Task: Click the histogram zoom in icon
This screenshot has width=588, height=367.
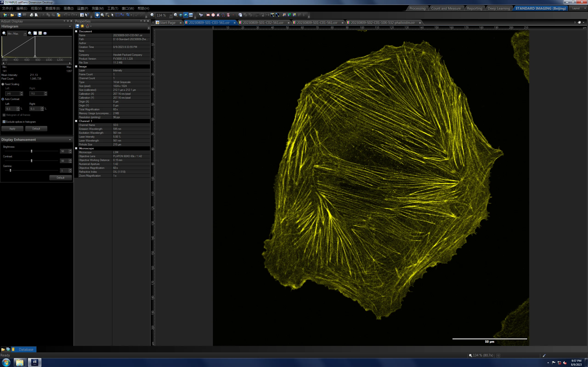Action: (x=30, y=33)
